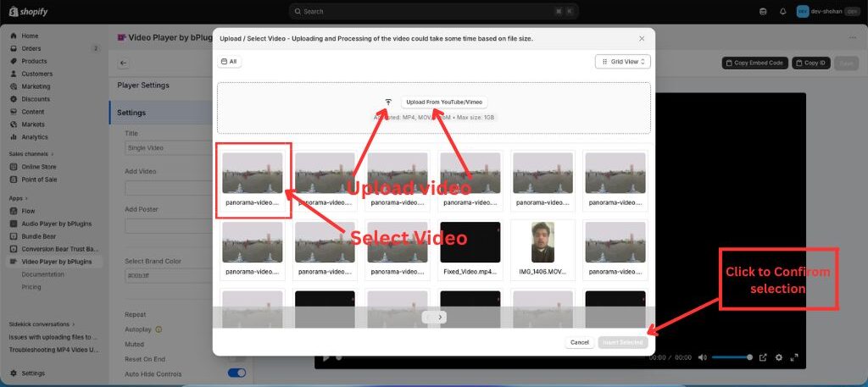Toggle the Auto Hide Controls switch
This screenshot has height=387, width=868.
coord(236,373)
